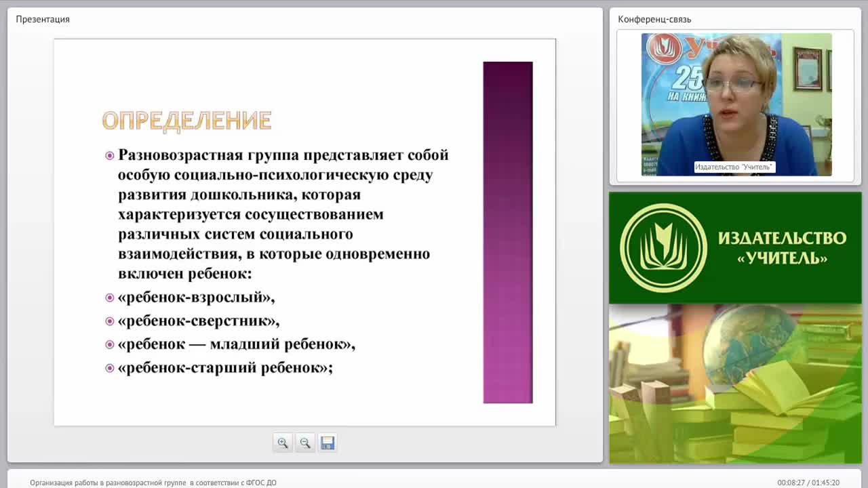Select the Конференц-связь panel title
The height and width of the screenshot is (488, 868).
pos(654,19)
